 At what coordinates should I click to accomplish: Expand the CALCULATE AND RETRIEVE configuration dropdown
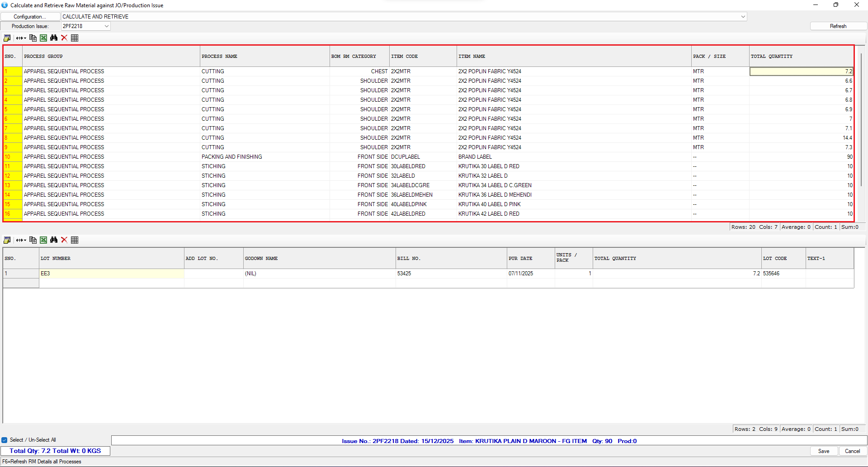[x=743, y=17]
